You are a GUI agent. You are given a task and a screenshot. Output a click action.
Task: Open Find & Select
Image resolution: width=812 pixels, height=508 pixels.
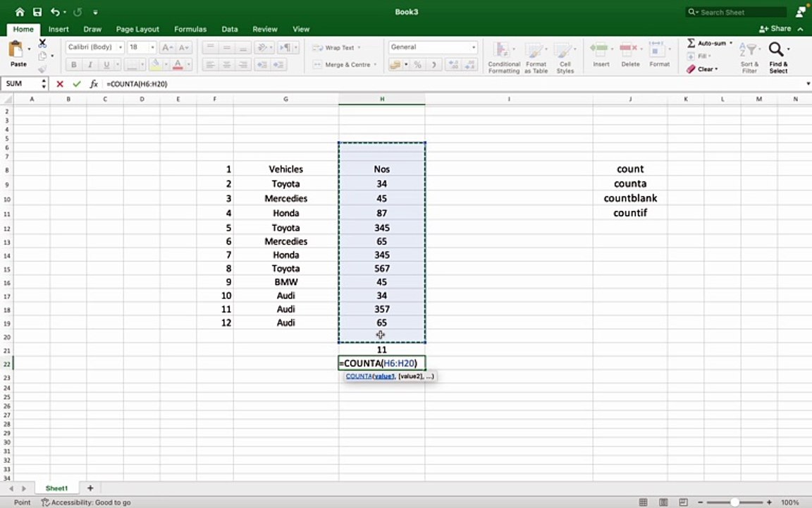tap(778, 58)
